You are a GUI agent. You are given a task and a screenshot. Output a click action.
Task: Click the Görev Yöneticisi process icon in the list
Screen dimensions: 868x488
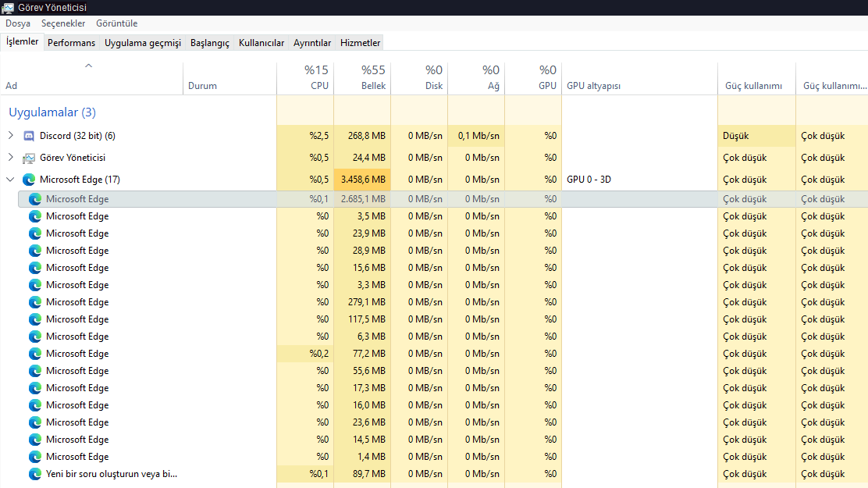tap(29, 158)
